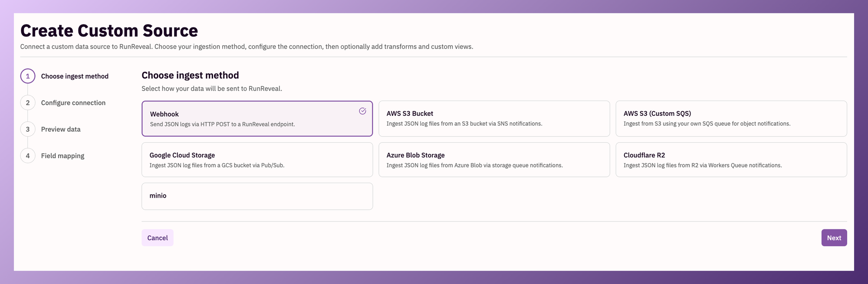Click 'Send JSON logs via HTTP POST' description

[x=222, y=124]
